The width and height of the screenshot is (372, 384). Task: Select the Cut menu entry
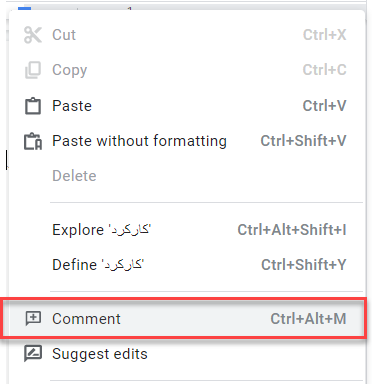[x=187, y=35]
